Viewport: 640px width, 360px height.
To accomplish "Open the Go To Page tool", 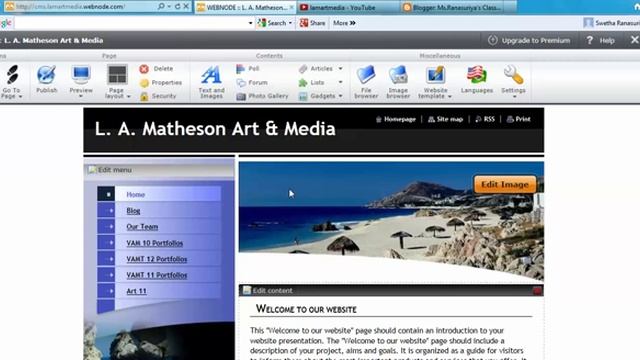I will pos(12,82).
